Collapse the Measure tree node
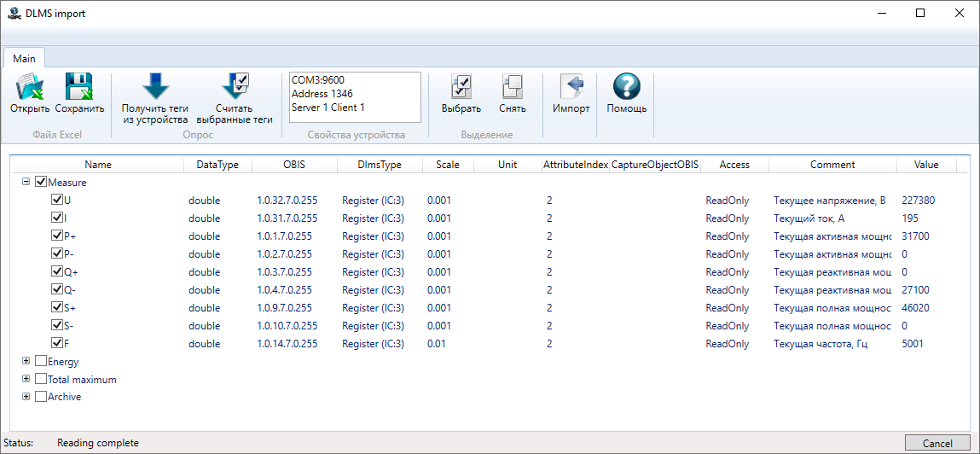This screenshot has width=980, height=454. click(x=26, y=182)
